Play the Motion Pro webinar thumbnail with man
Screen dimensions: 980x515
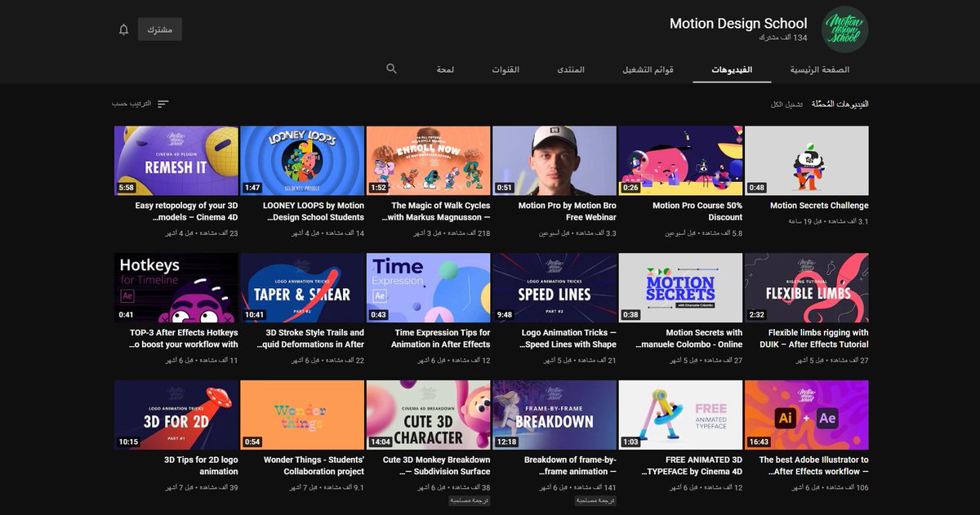point(555,161)
